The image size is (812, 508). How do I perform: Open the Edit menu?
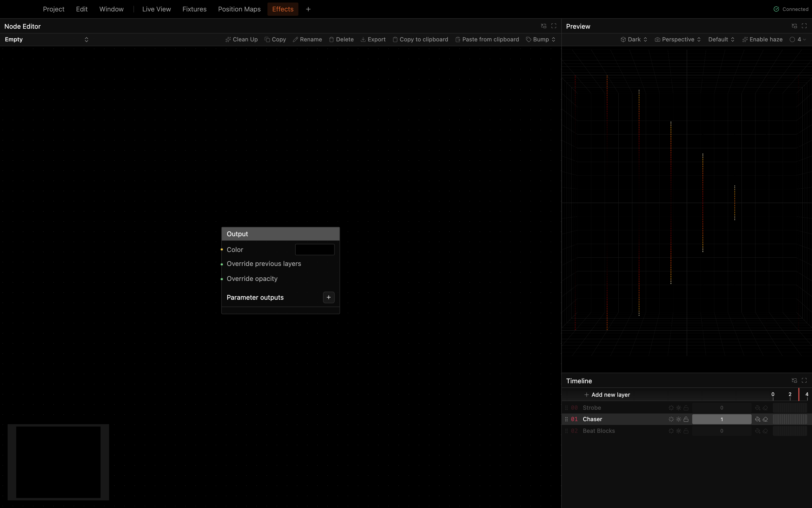click(x=82, y=9)
